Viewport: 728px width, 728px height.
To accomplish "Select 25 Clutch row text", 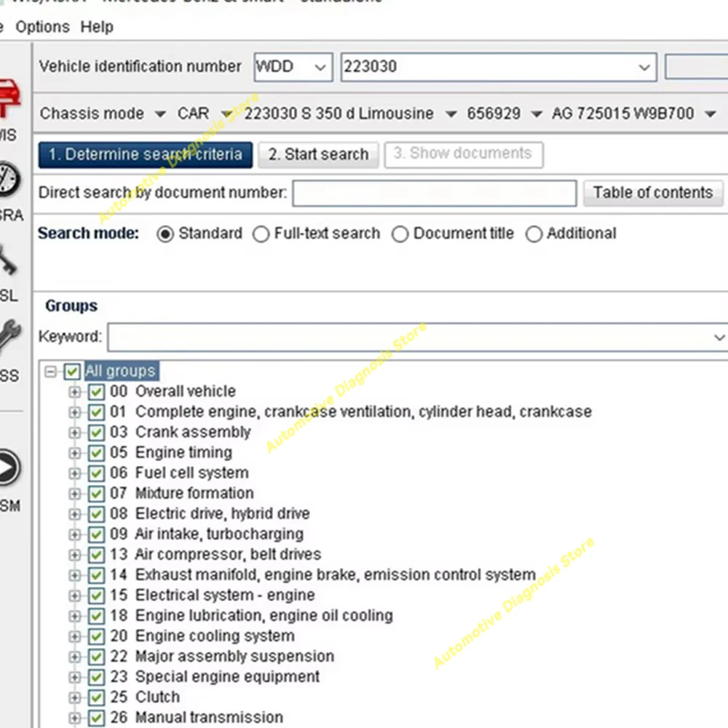I will [x=145, y=697].
